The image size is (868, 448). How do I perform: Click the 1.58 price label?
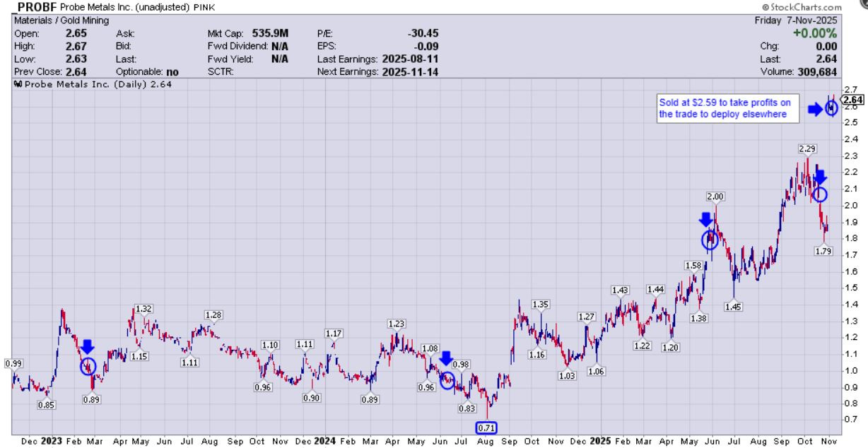[x=693, y=265]
